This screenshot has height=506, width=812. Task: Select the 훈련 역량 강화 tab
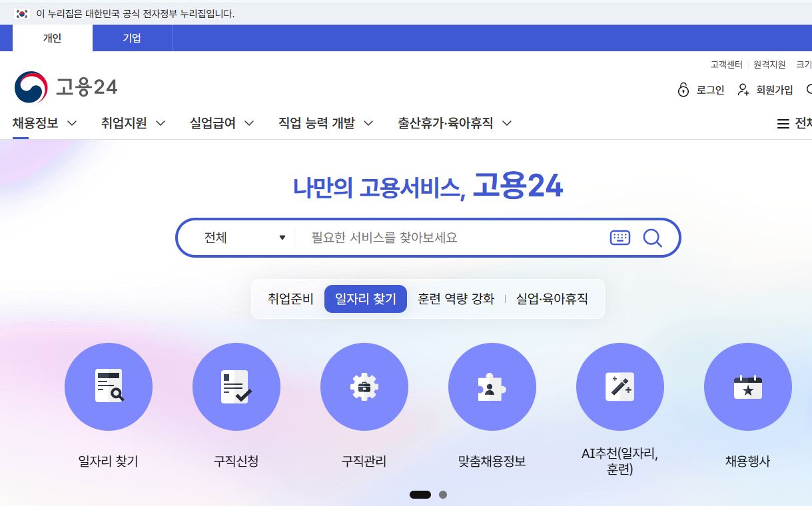456,299
